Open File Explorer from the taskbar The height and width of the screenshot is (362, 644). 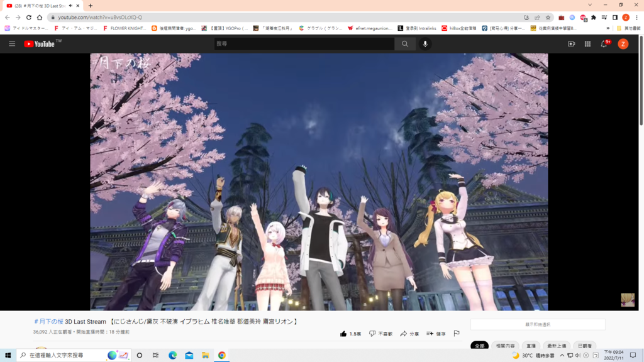(206, 355)
